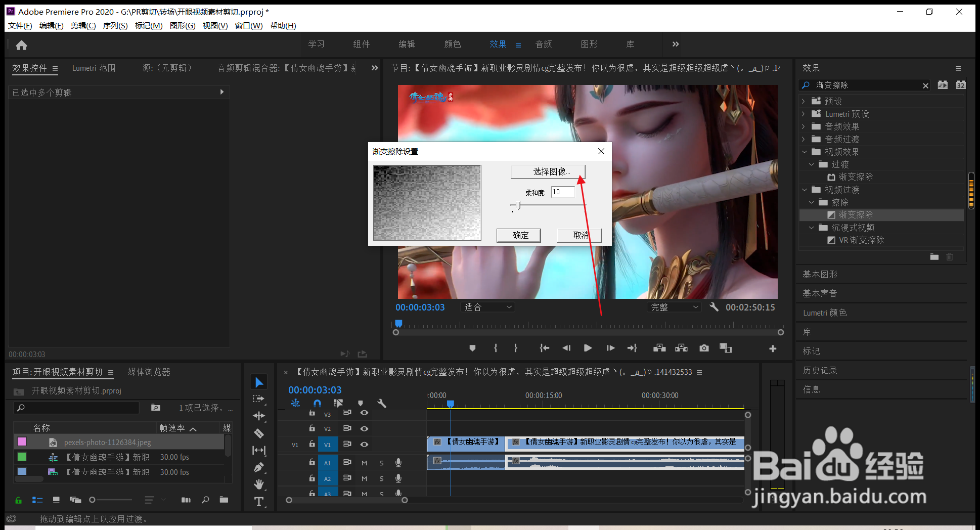The width and height of the screenshot is (980, 530).
Task: Click the Export Frame camera icon
Action: tap(704, 348)
